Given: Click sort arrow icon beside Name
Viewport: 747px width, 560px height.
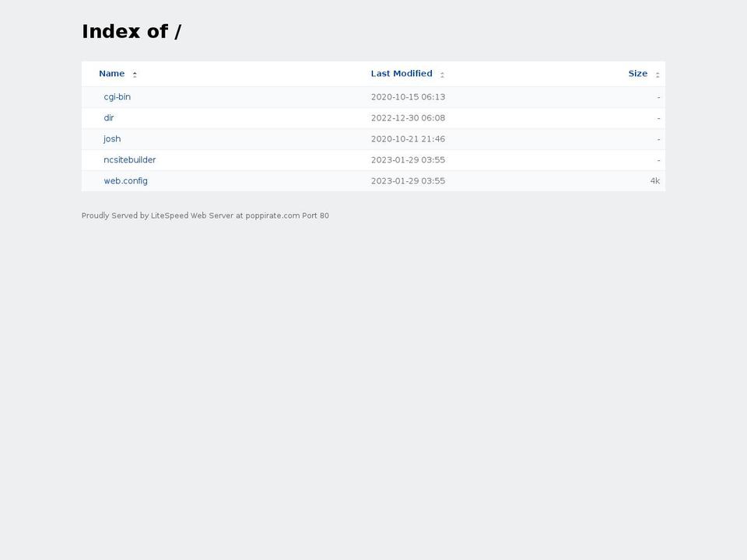Looking at the screenshot, I should tap(135, 75).
